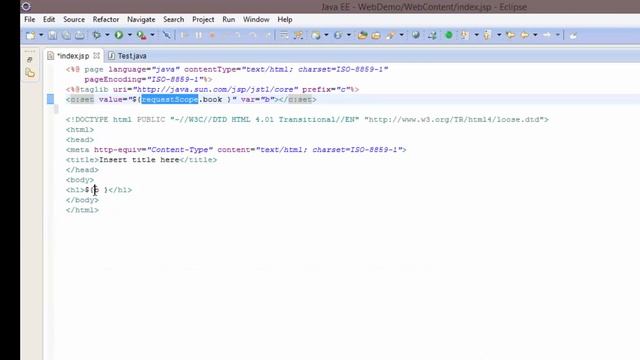Click the Open Web Browser globe icon
This screenshot has width=640, height=360.
point(416,36)
